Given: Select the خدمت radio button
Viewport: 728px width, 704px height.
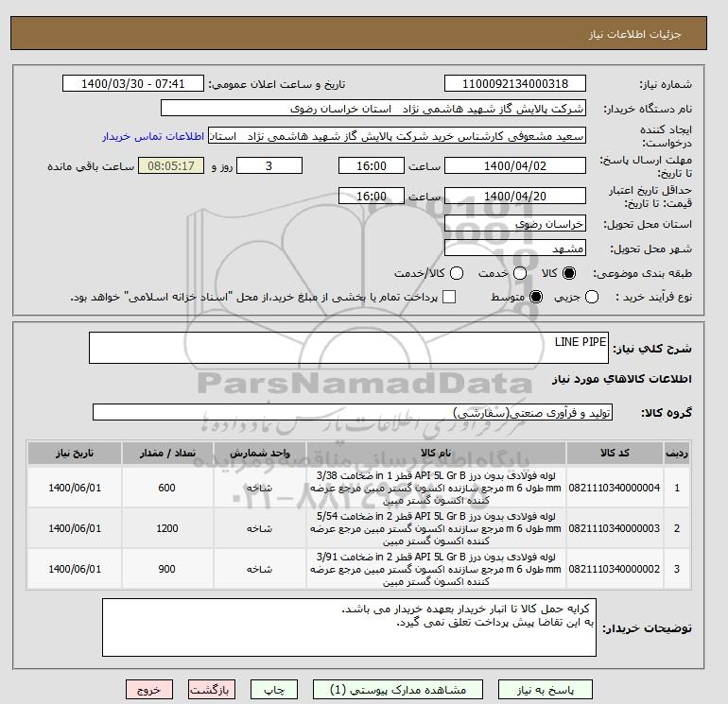Looking at the screenshot, I should coord(520,273).
